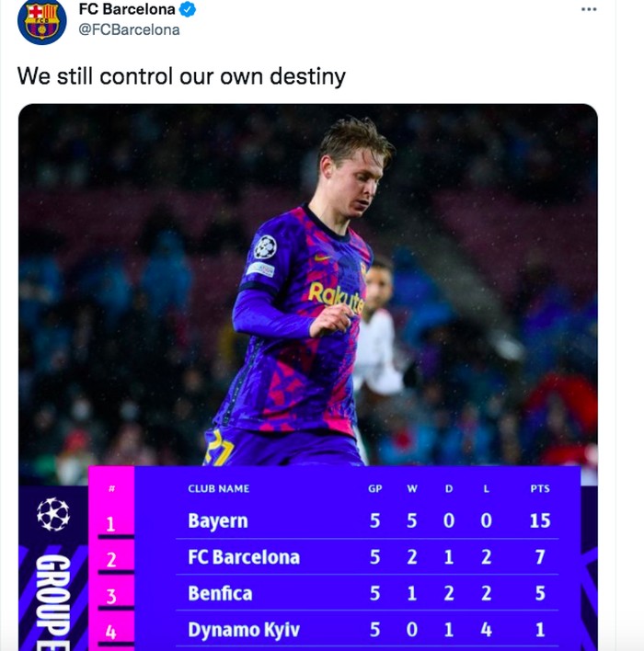Click the Nike swoosh on the jersey

click(321, 258)
